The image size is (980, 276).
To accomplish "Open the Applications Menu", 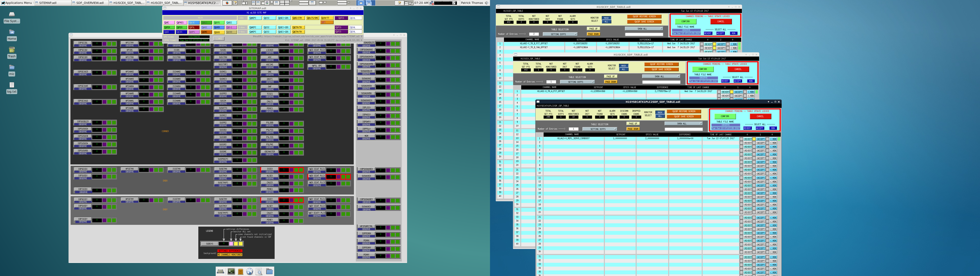I will coord(16,3).
